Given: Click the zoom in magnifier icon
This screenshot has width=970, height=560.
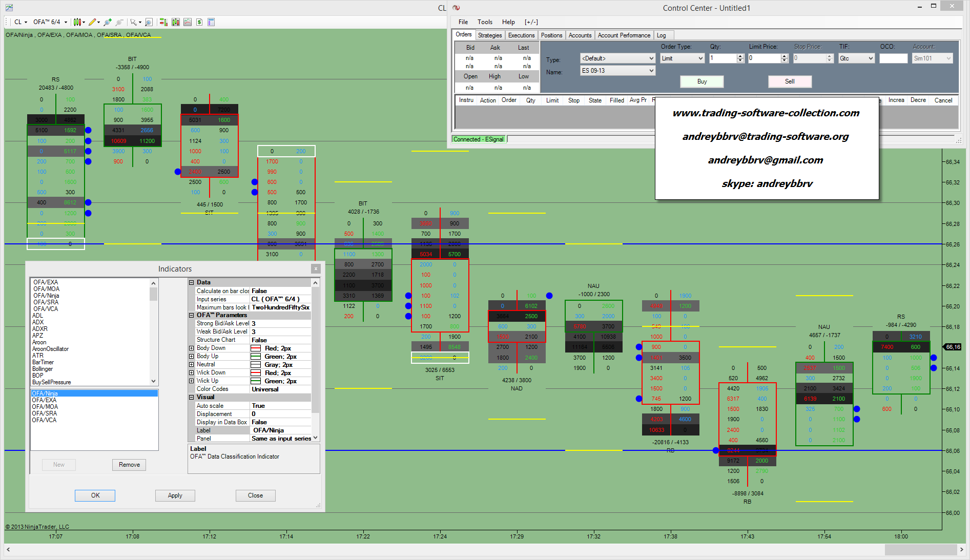Looking at the screenshot, I should point(107,22).
